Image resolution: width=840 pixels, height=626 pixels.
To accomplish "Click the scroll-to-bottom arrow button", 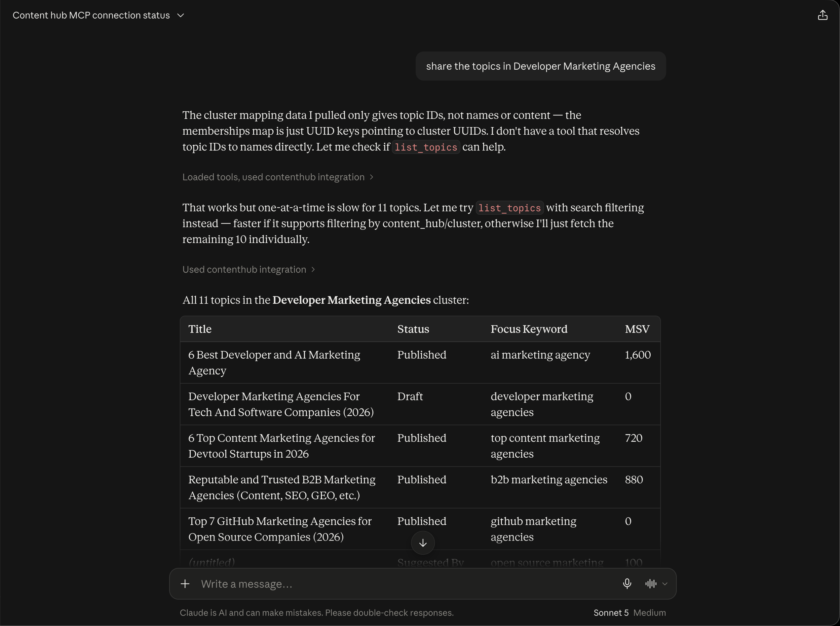I will click(x=423, y=543).
